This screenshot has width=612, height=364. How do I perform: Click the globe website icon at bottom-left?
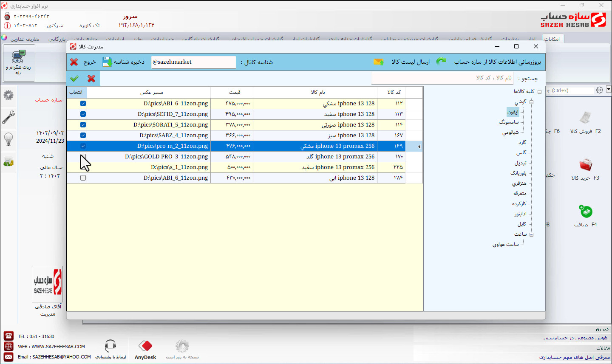8,347
